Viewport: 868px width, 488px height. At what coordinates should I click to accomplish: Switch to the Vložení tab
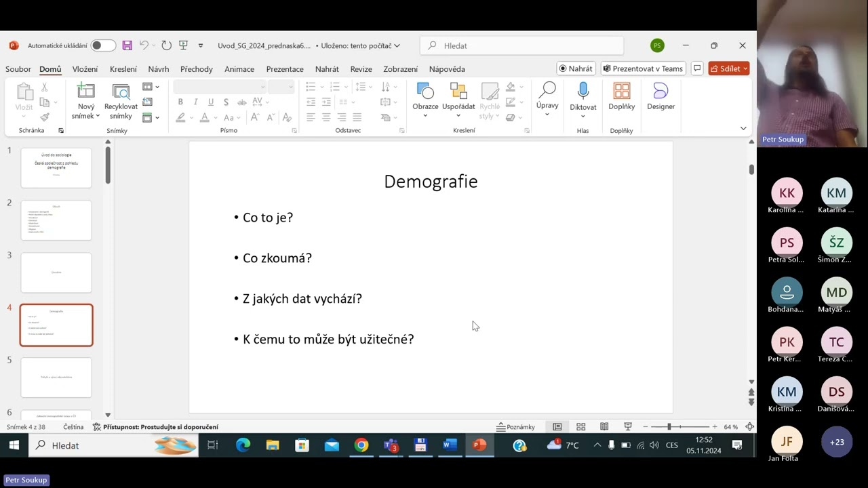point(85,69)
